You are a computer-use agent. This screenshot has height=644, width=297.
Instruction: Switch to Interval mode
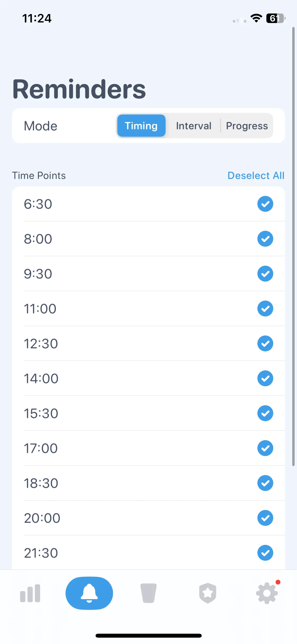(x=194, y=126)
